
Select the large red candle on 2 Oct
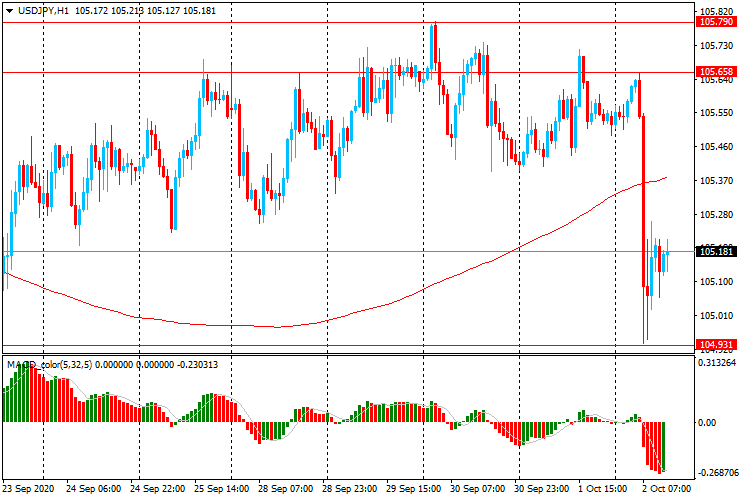tap(643, 200)
